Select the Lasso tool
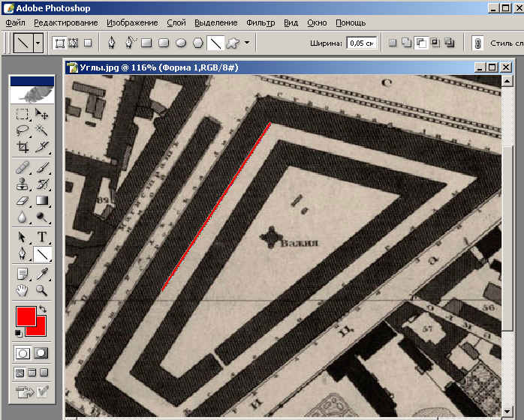 tap(23, 130)
